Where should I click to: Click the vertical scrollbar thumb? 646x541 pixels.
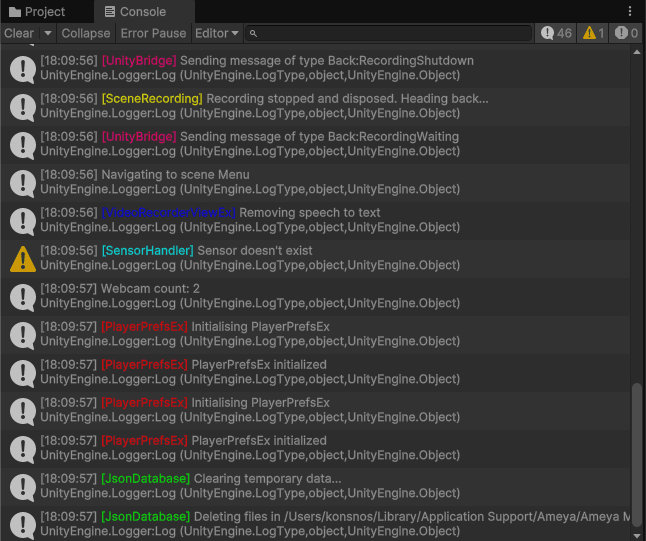[637, 454]
